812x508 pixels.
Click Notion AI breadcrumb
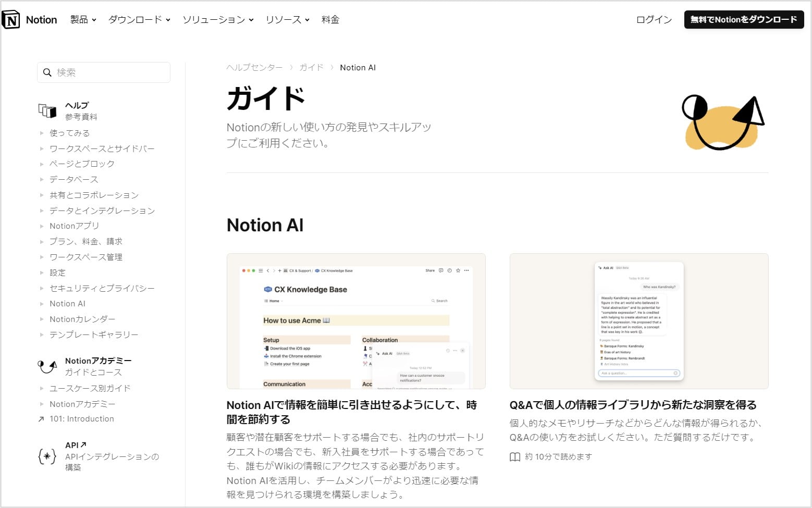click(358, 68)
